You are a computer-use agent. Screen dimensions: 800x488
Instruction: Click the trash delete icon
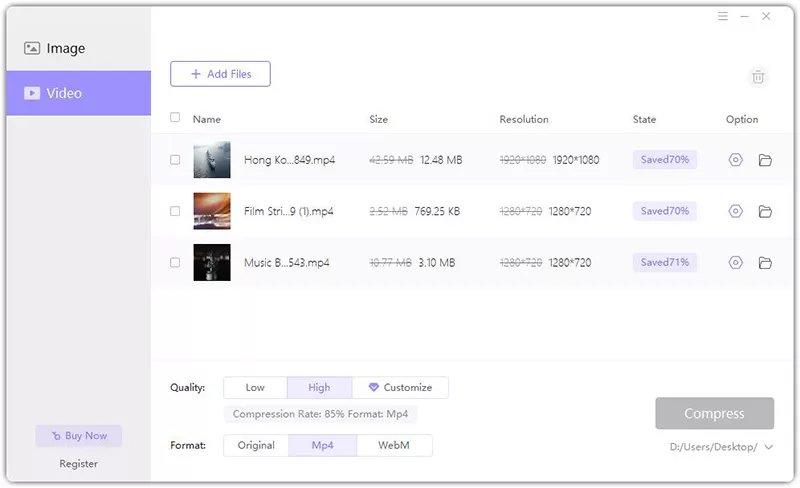pyautogui.click(x=758, y=77)
